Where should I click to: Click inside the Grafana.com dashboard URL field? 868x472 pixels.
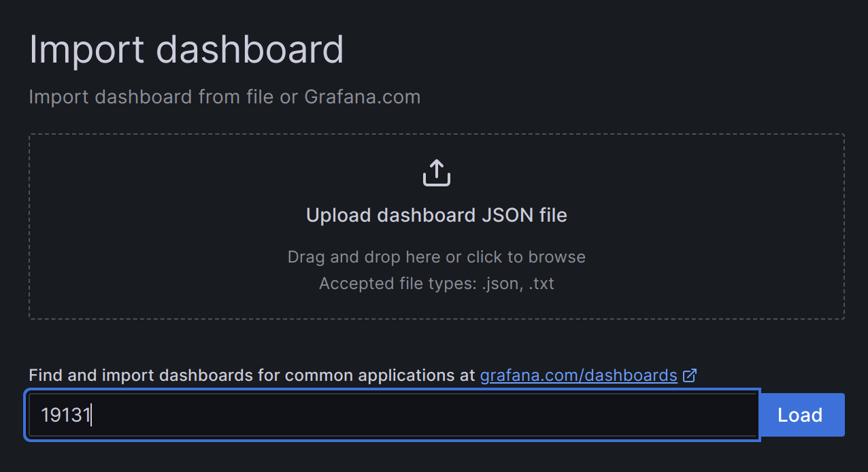tap(391, 415)
